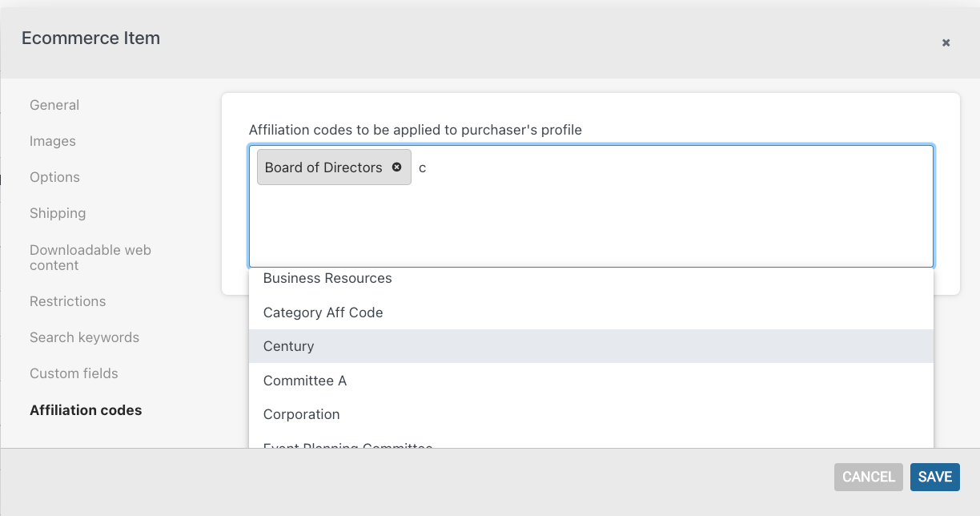Screen dimensions: 980x516
Task: Switch to the Shipping section
Action: point(58,213)
